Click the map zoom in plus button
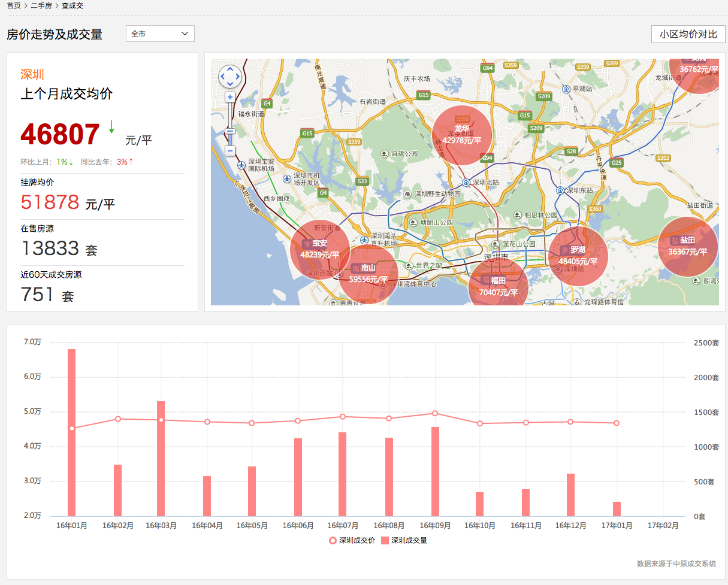The width and height of the screenshot is (728, 585). coord(229,97)
